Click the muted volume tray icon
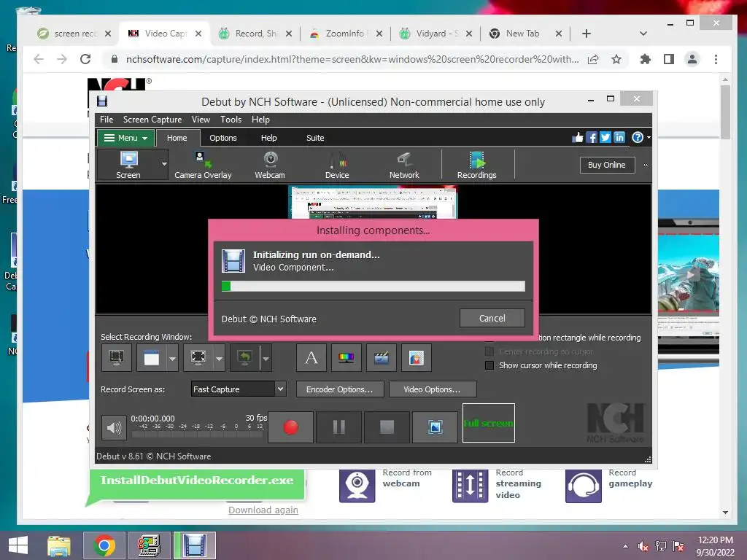This screenshot has height=560, width=747. [x=643, y=546]
